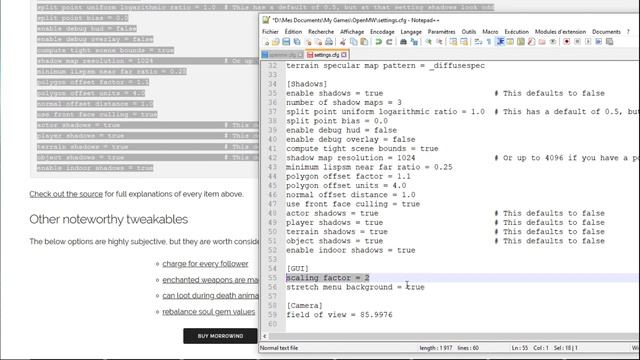Open 'charge for every follower' link
Screen dimensions: 640x360
point(205,264)
